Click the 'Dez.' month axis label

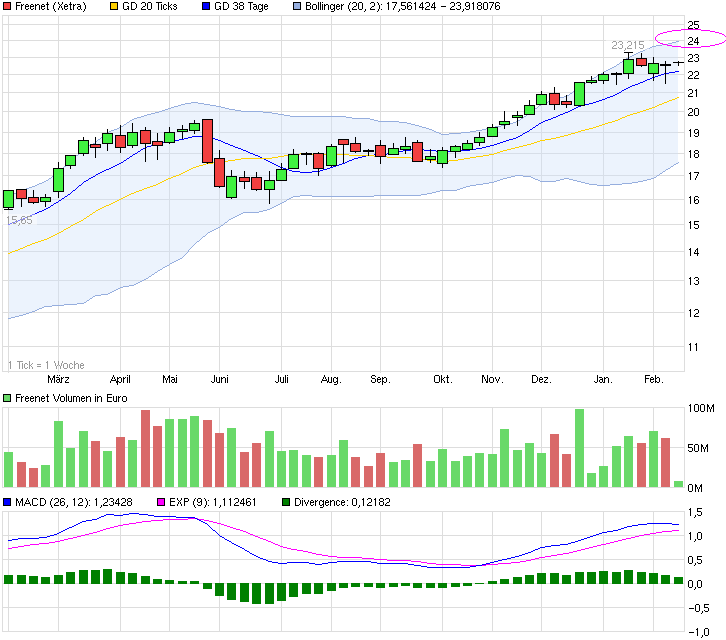pos(541,379)
